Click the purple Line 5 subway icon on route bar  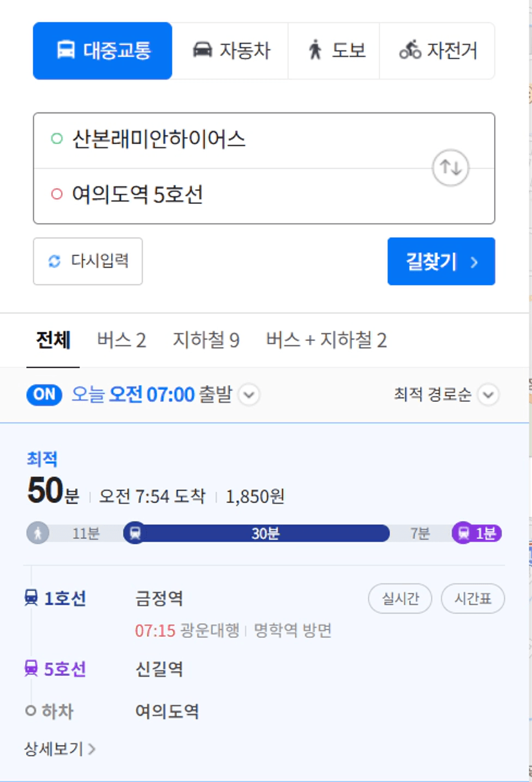(463, 533)
